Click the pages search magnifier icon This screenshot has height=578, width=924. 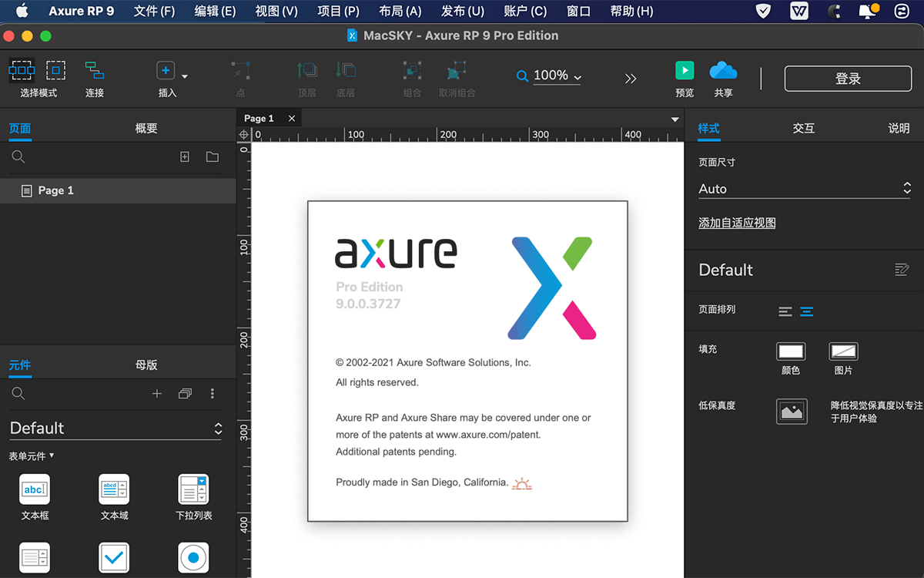[x=18, y=157]
